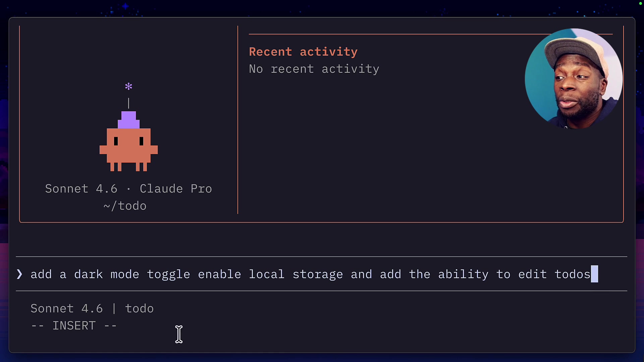644x362 pixels.
Task: Click the text cursor icon in the terminal
Action: click(179, 334)
